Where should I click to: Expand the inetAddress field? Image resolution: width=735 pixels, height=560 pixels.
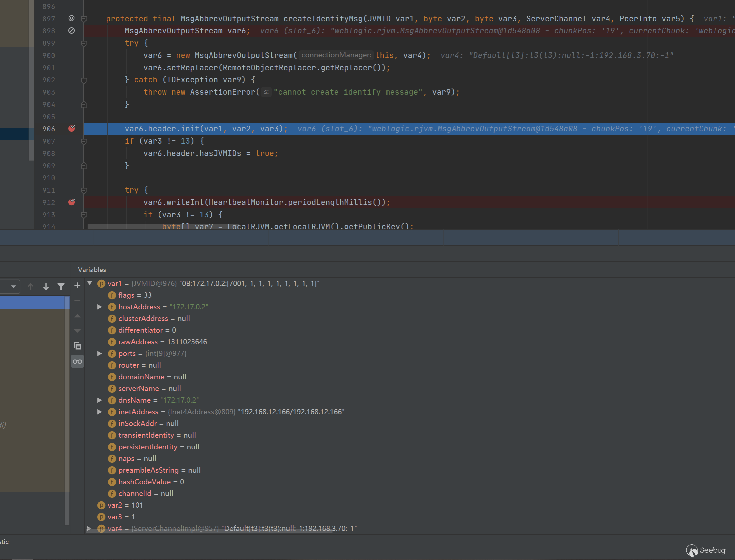99,412
